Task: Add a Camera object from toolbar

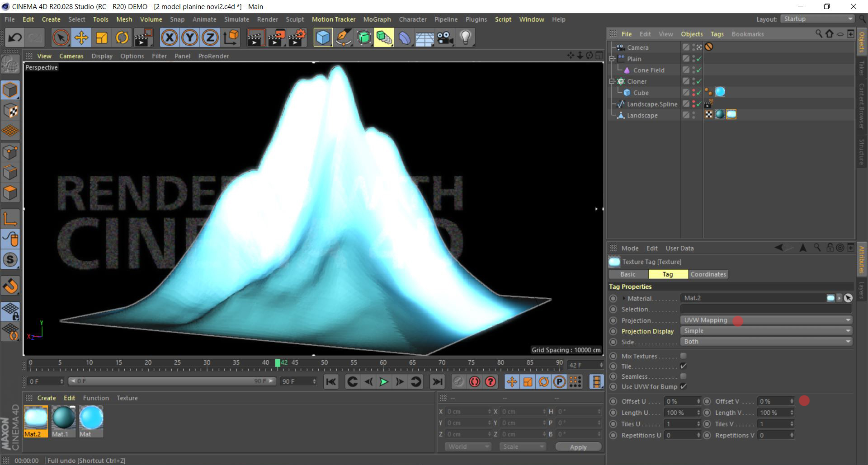Action: [445, 38]
